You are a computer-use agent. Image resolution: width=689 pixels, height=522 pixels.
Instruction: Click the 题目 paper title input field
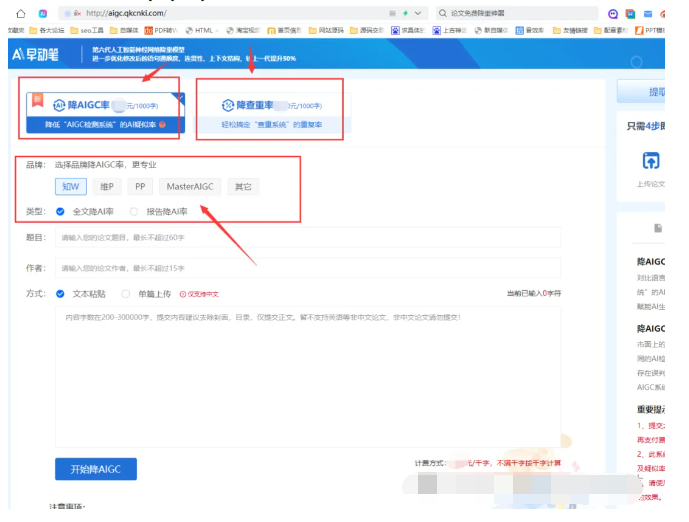pos(308,238)
